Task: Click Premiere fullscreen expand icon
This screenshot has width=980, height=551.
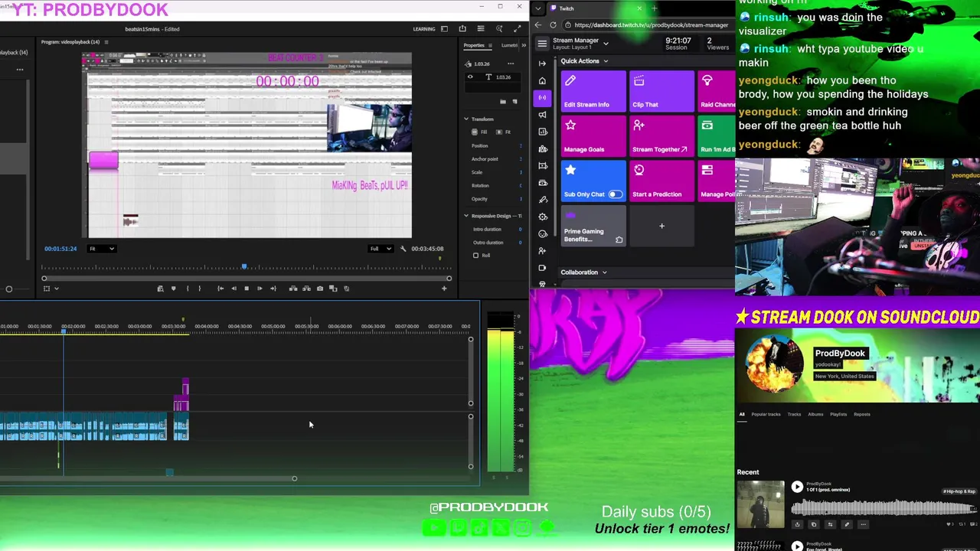Action: click(x=517, y=29)
